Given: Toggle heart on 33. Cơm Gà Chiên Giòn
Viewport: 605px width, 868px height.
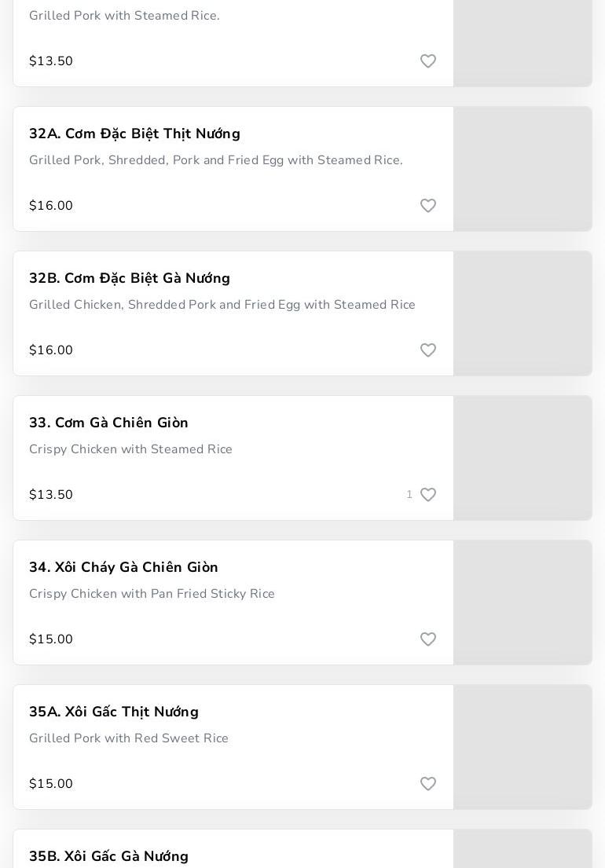Looking at the screenshot, I should 428,494.
